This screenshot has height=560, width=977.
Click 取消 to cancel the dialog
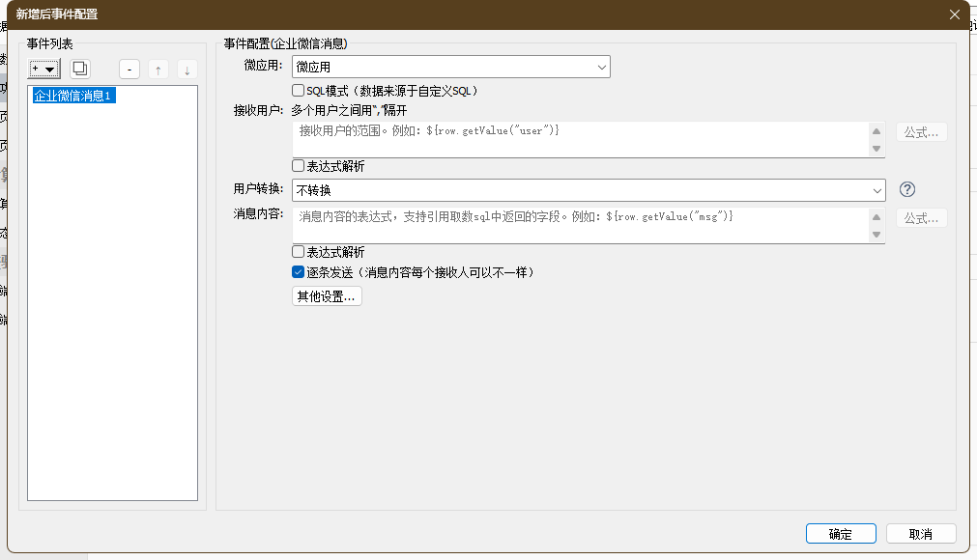tap(920, 534)
